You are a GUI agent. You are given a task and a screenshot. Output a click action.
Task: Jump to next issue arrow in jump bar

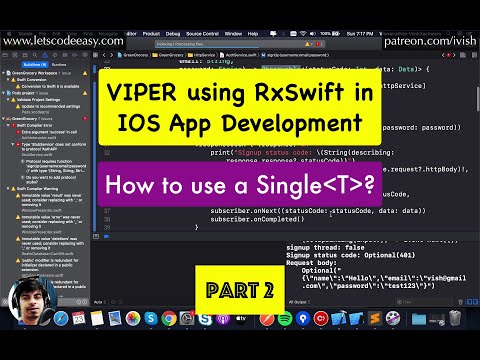click(x=454, y=55)
